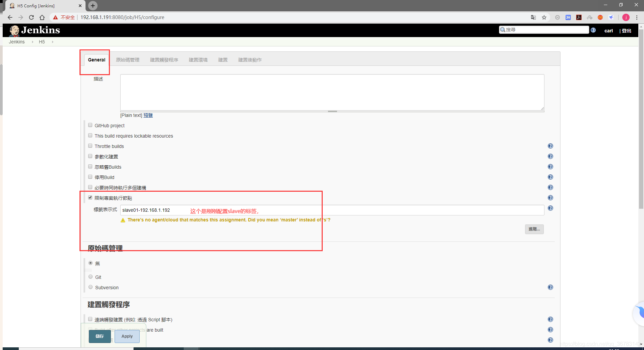Image resolution: width=644 pixels, height=350 pixels.
Task: Open a new browser tab with the plus icon
Action: pos(93,5)
